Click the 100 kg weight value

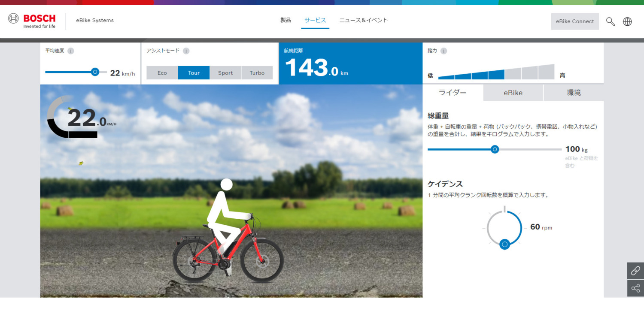tap(577, 149)
